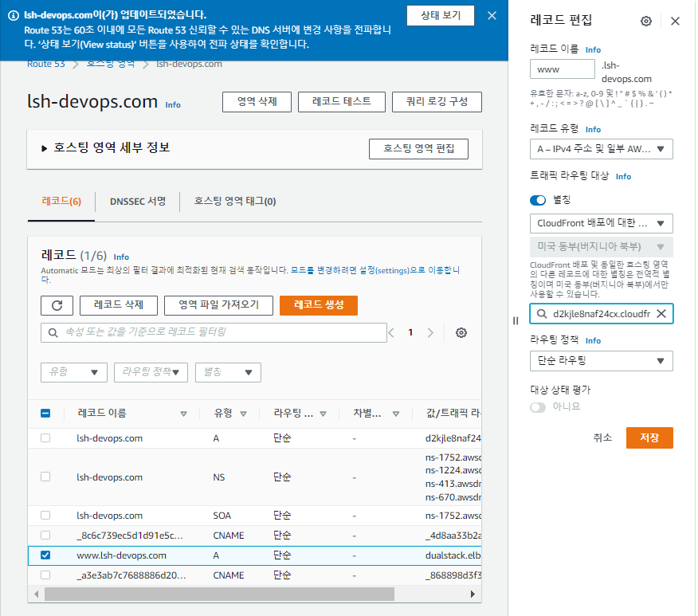The width and height of the screenshot is (698, 616).
Task: Focus the records filter search box
Action: tap(214, 332)
